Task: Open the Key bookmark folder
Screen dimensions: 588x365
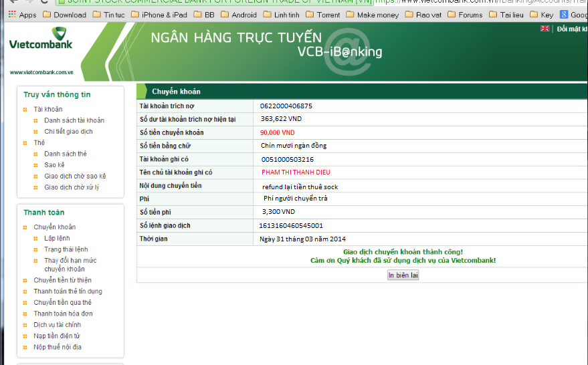Action: (x=541, y=15)
